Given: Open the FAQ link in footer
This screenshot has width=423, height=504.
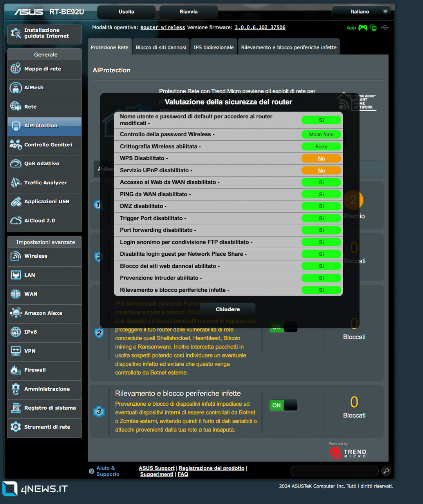Looking at the screenshot, I should tap(183, 475).
